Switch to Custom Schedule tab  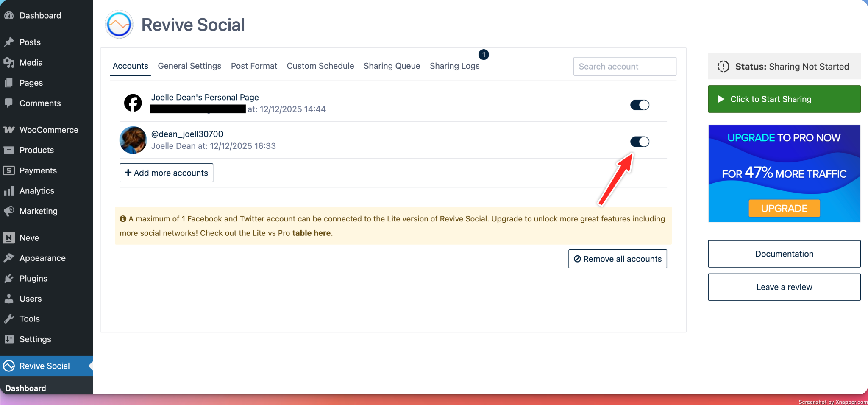pos(320,66)
